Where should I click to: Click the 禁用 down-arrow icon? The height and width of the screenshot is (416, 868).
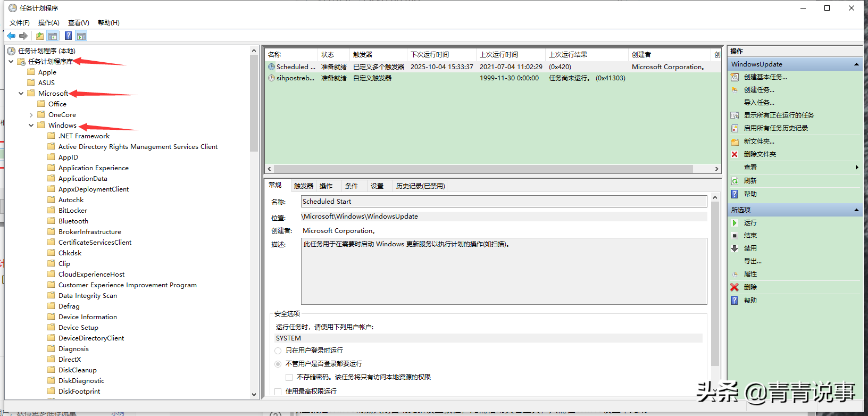click(x=735, y=248)
